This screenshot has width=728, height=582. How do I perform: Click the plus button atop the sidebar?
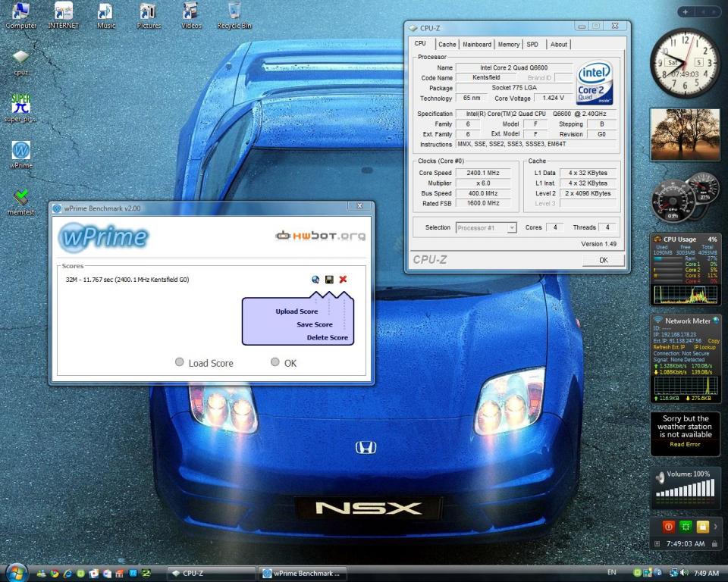click(686, 12)
